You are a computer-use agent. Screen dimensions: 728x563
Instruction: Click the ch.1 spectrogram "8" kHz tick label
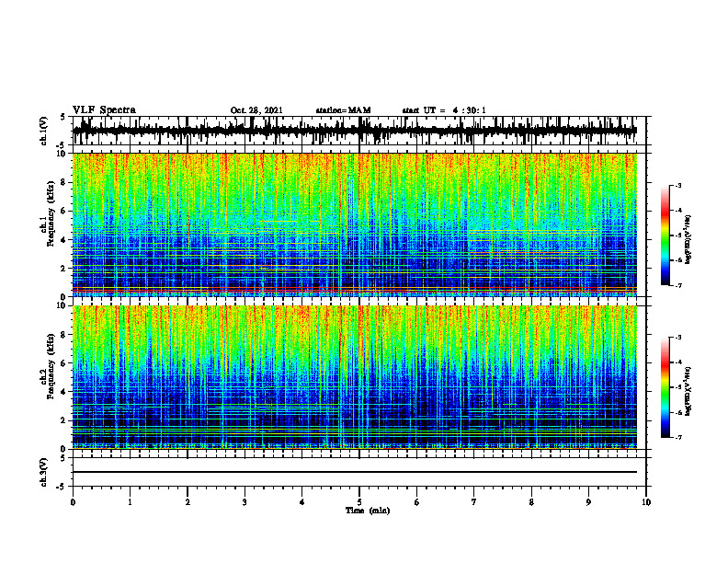(65, 182)
